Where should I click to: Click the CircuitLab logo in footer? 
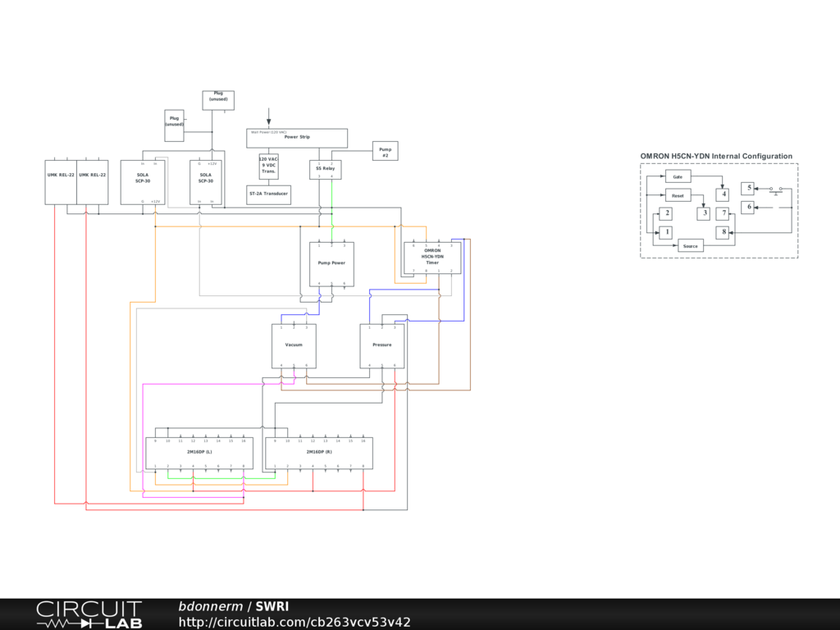click(89, 614)
